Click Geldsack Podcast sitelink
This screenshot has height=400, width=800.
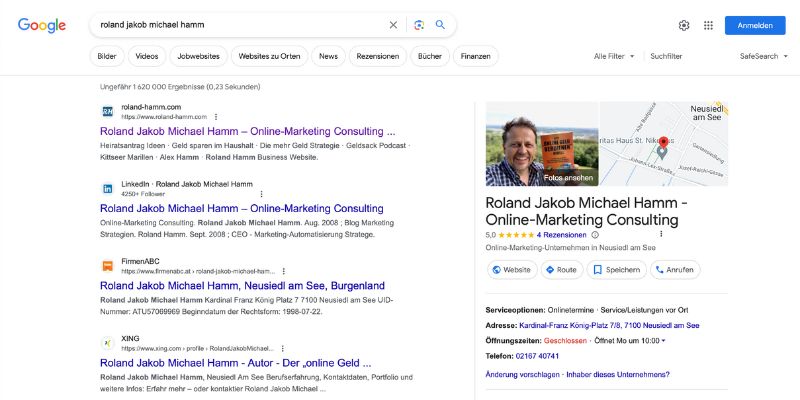(x=376, y=145)
